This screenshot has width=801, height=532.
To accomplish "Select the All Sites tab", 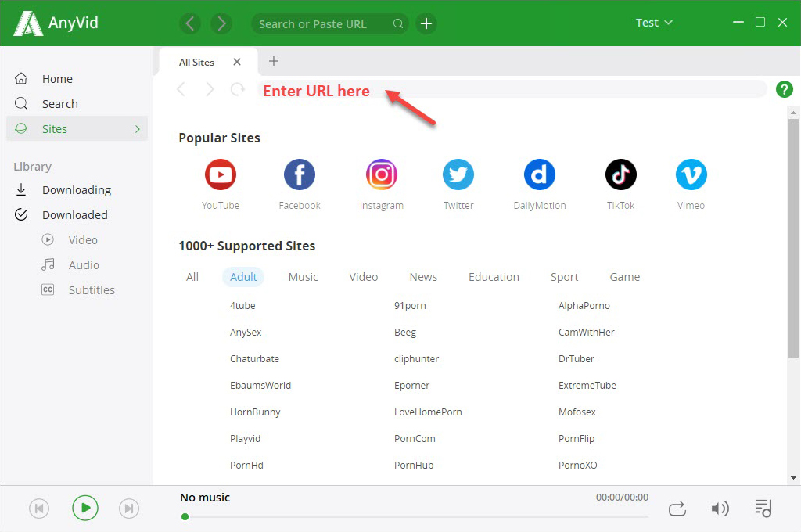I will [x=196, y=62].
